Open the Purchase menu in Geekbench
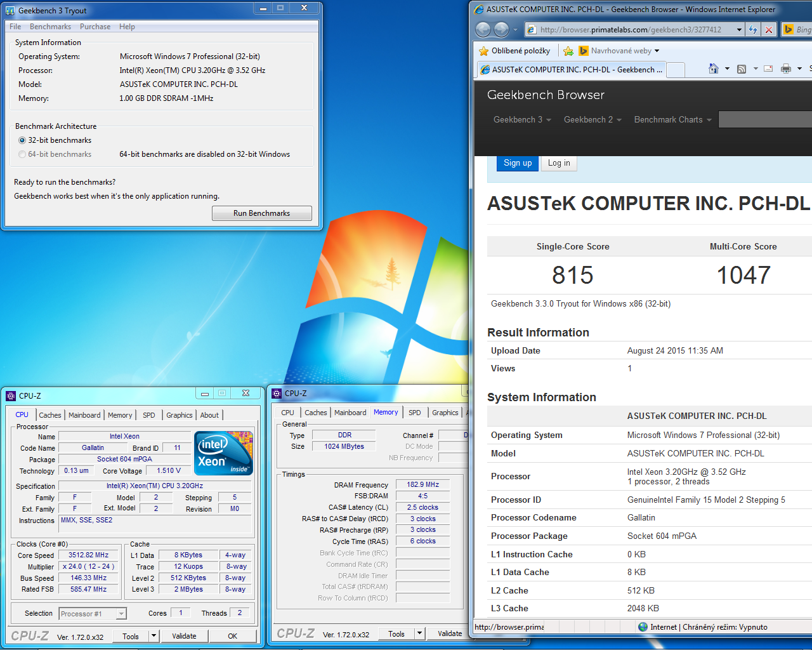 [x=95, y=27]
